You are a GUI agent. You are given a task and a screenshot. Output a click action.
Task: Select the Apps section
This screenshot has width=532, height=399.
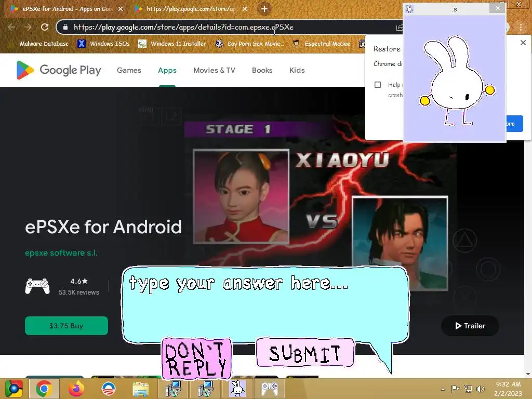(167, 70)
